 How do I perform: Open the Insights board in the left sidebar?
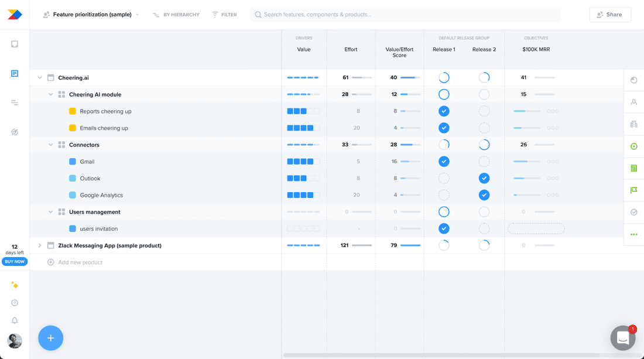(x=14, y=132)
